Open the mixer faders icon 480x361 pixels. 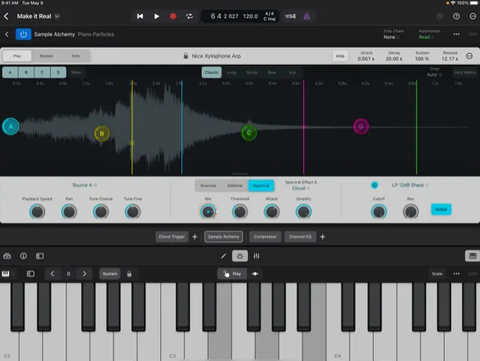click(x=256, y=256)
